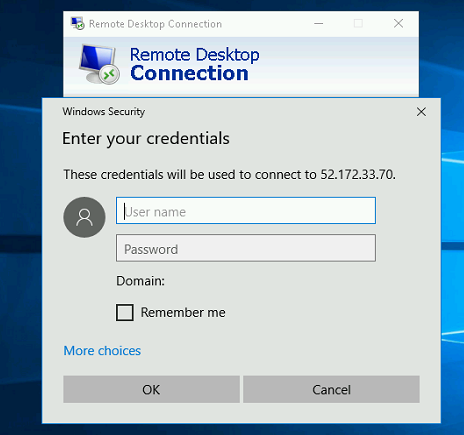The image size is (464, 435).
Task: Focus the User name field
Action: click(246, 211)
